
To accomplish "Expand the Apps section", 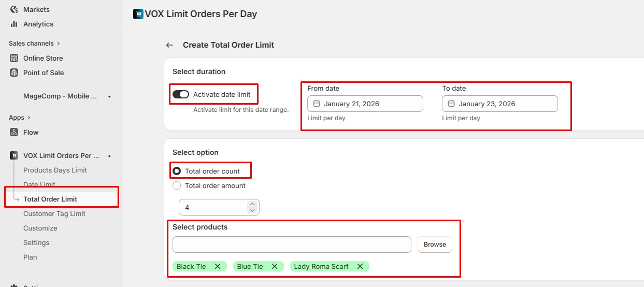I will [x=20, y=118].
